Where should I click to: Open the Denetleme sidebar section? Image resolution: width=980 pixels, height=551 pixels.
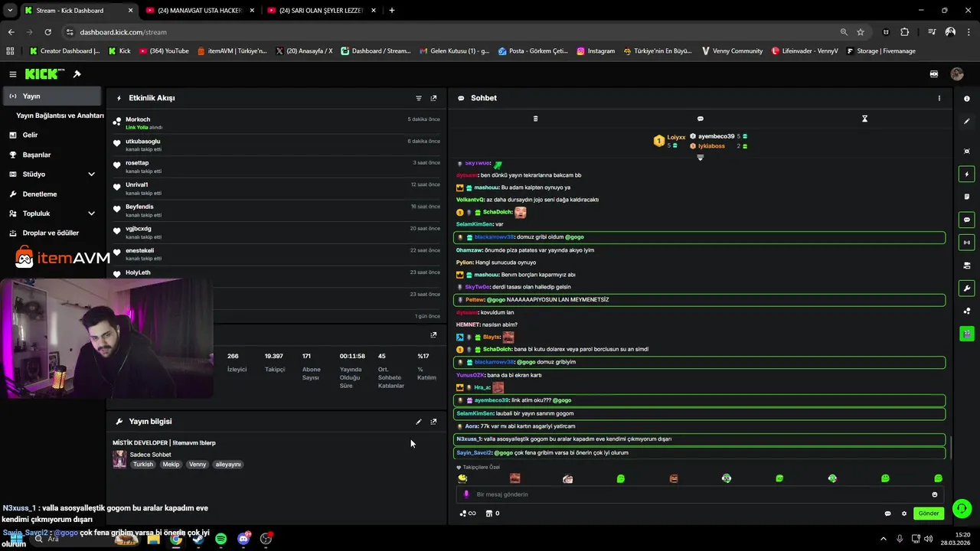51,194
